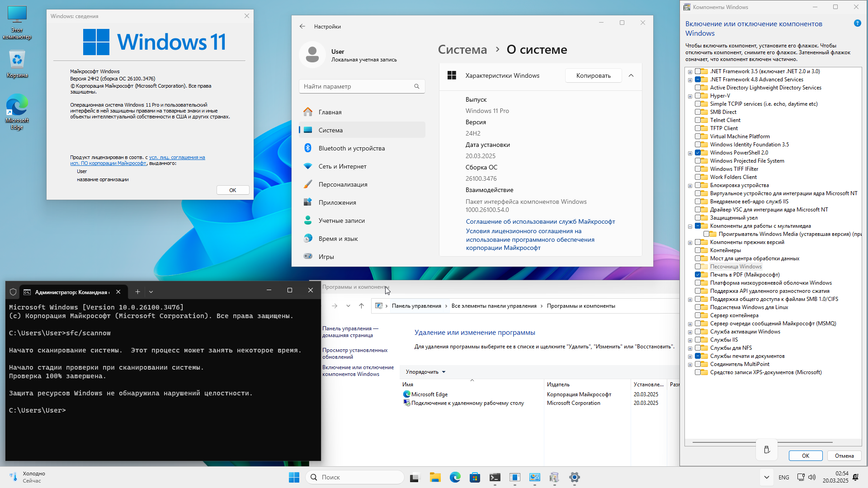
Task: Open File Explorer from the taskbar
Action: point(435,477)
